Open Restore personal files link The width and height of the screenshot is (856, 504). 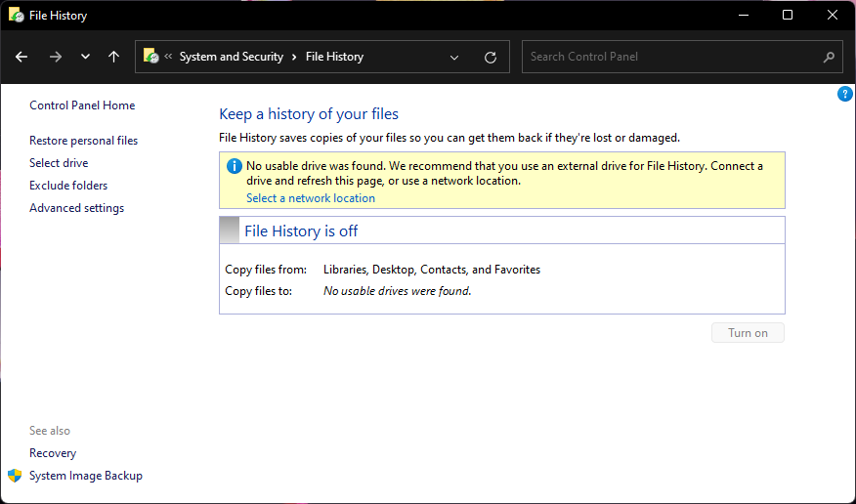[83, 141]
